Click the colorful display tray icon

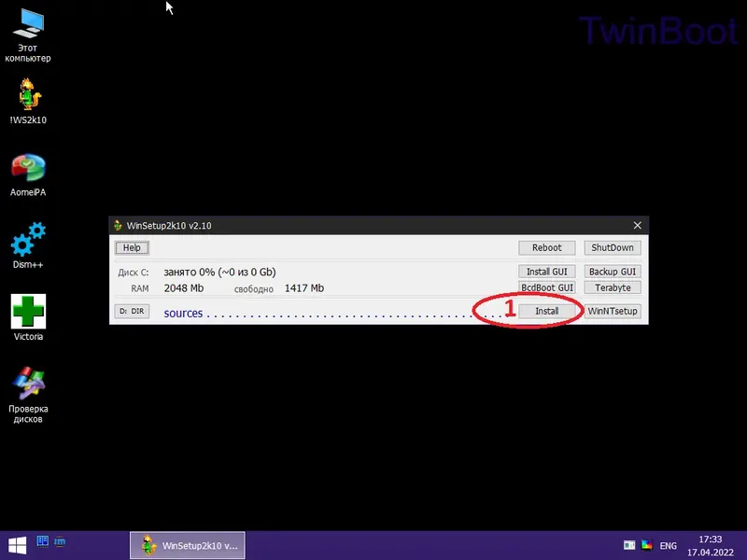[x=647, y=545]
